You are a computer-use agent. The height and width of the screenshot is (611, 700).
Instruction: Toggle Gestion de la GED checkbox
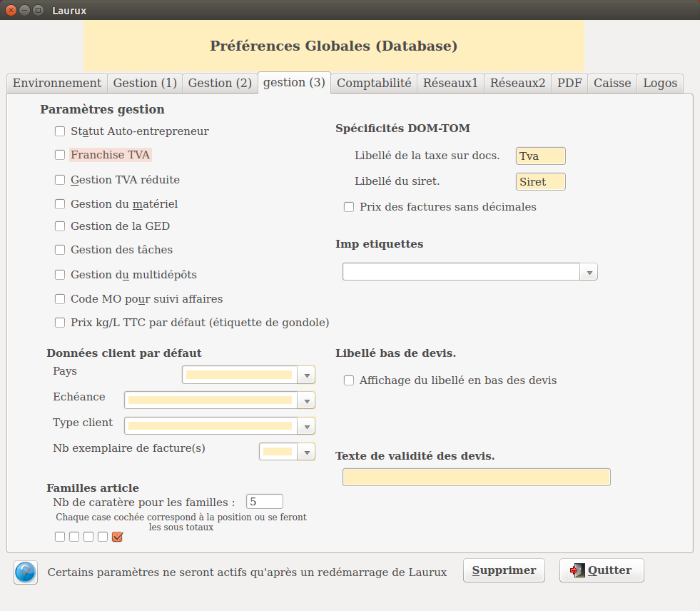click(x=60, y=226)
